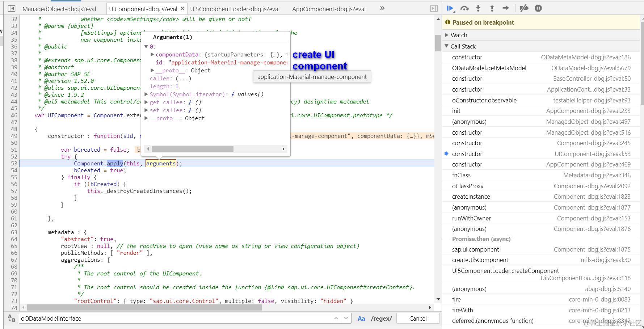Toggle regex search option

381,319
